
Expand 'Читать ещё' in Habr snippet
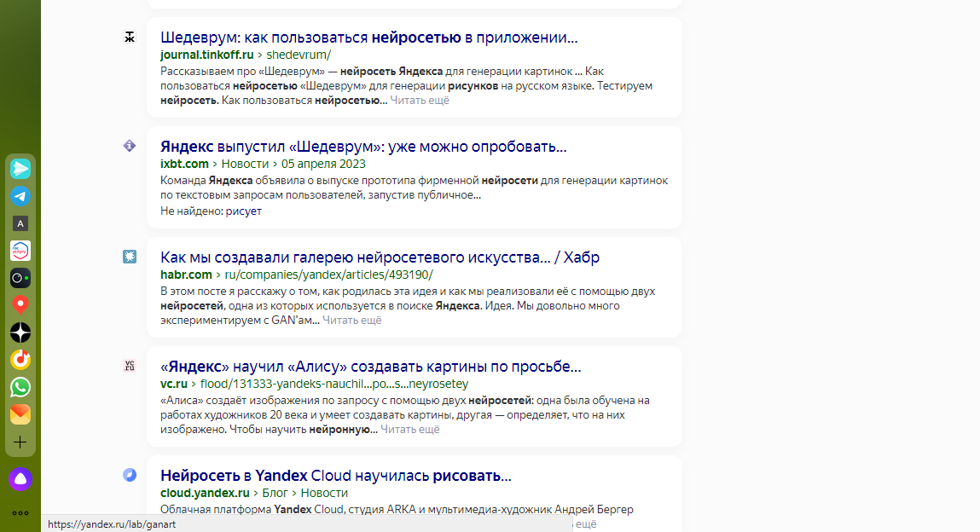pyautogui.click(x=352, y=320)
